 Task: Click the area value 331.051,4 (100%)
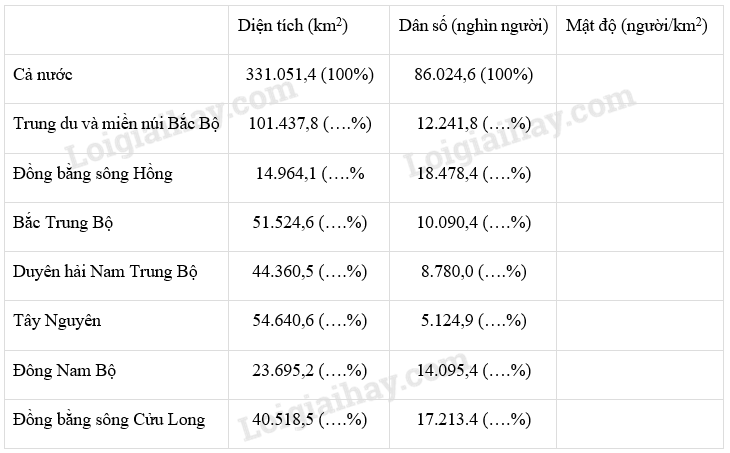tap(309, 75)
